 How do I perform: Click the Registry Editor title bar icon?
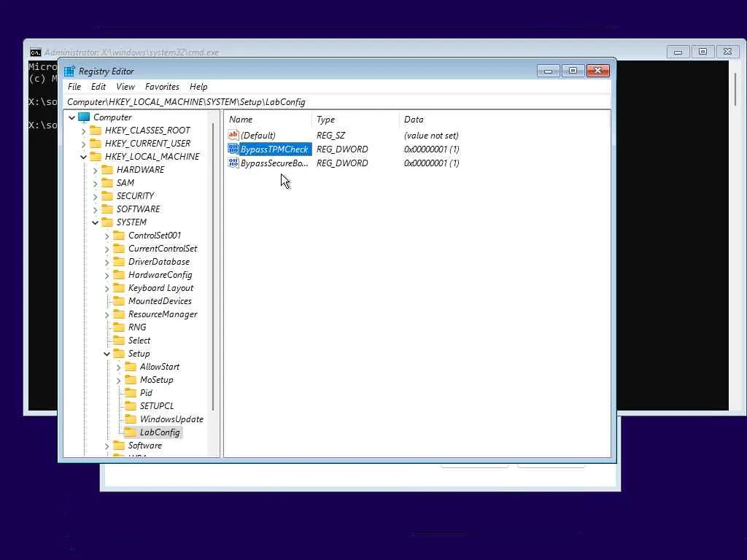coord(69,71)
